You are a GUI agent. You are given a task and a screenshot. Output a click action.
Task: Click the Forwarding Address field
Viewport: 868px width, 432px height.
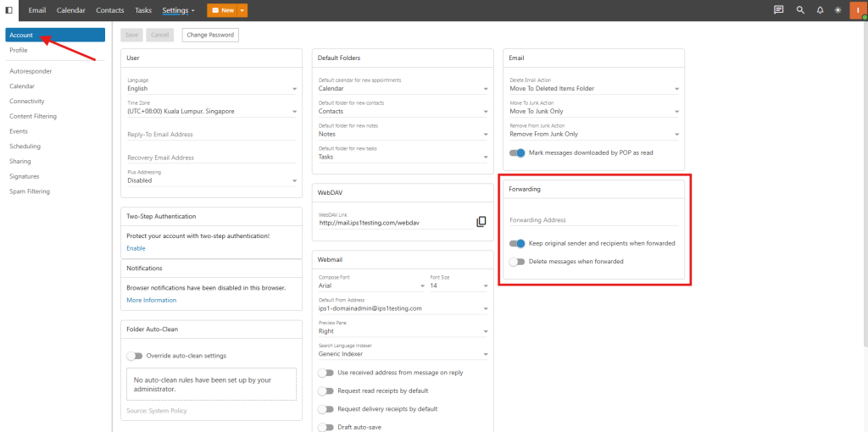click(593, 219)
